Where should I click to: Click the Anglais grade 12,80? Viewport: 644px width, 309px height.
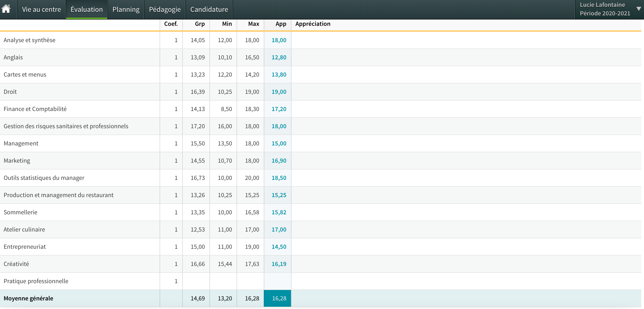(279, 57)
